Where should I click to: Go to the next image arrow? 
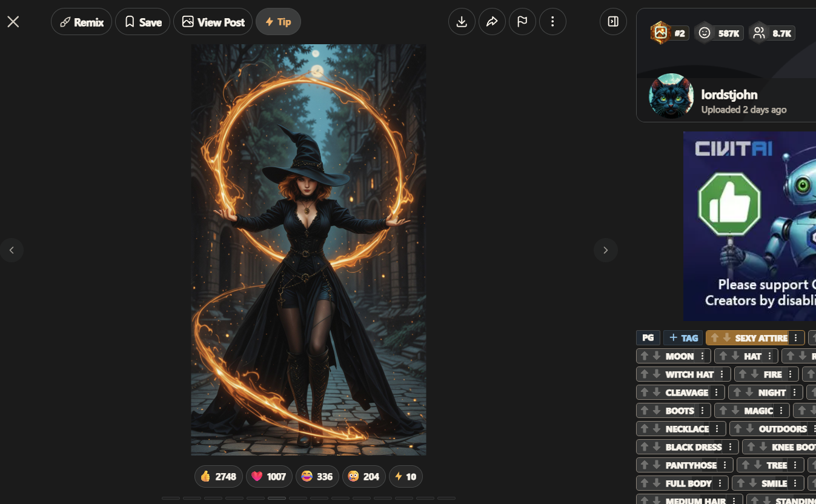tap(605, 250)
